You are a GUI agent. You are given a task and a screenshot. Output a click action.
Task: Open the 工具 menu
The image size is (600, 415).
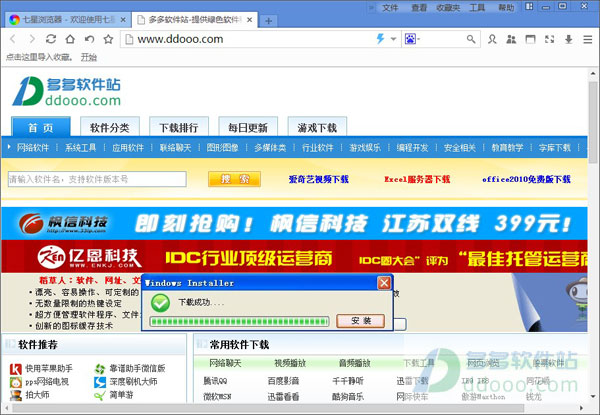[x=477, y=8]
